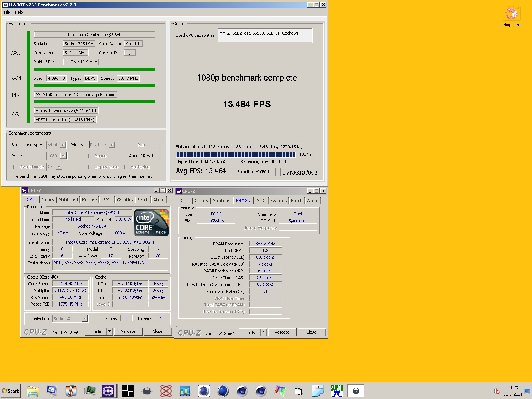Click the Core speed 5104.4 MHz field

(76, 53)
